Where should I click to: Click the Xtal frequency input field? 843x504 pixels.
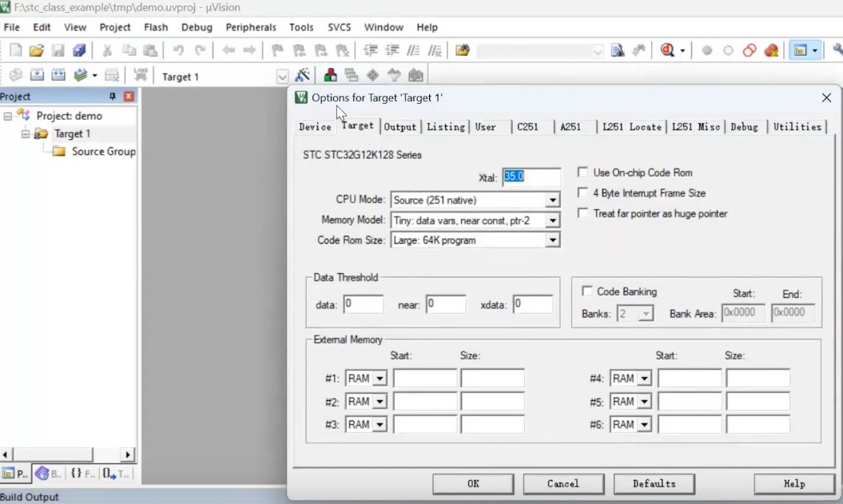[531, 177]
